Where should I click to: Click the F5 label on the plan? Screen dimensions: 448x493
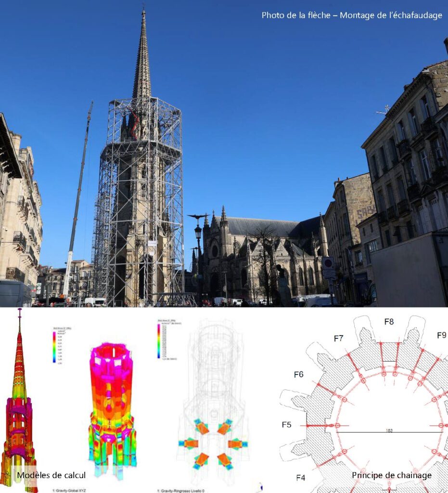point(286,425)
